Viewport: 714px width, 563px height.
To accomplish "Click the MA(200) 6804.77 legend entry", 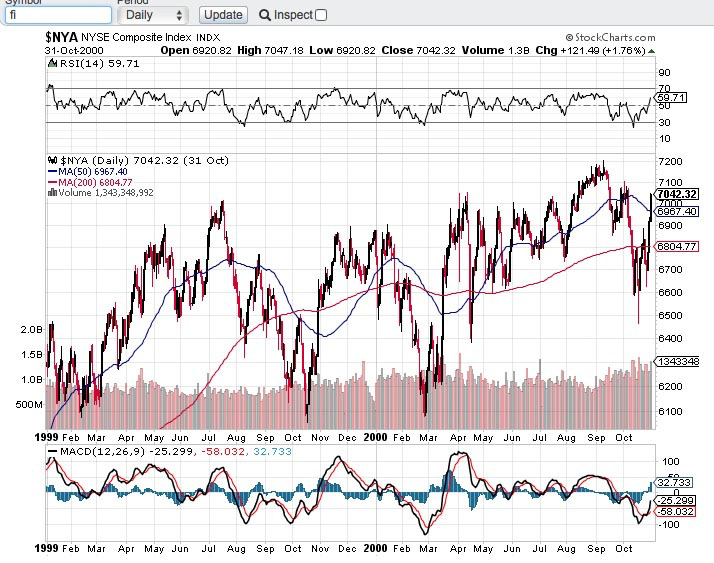I will pyautogui.click(x=90, y=183).
